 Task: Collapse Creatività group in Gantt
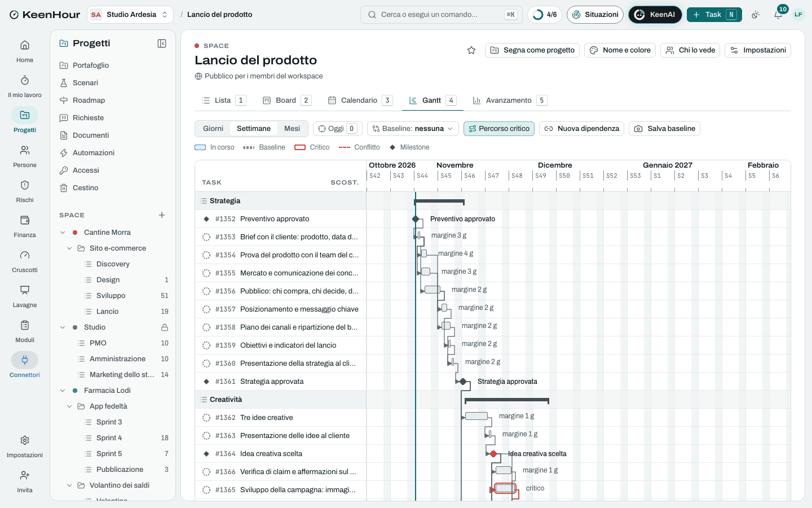click(x=204, y=400)
